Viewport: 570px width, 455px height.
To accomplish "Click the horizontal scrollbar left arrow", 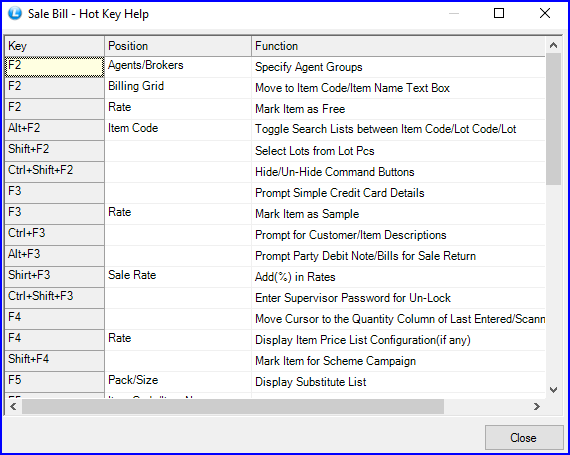I will click(x=13, y=406).
